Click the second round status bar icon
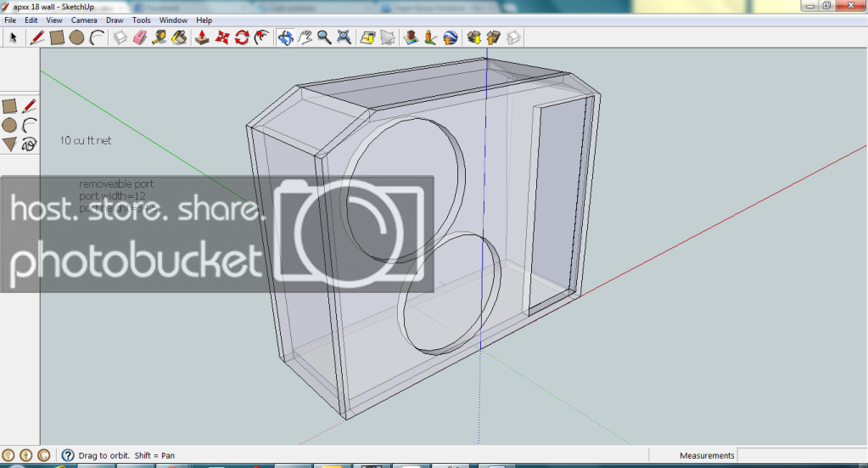Image resolution: width=868 pixels, height=468 pixels. (26, 455)
